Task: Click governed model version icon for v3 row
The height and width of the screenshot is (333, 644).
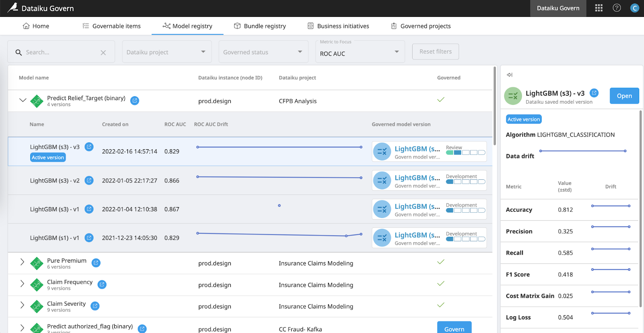Action: [382, 152]
